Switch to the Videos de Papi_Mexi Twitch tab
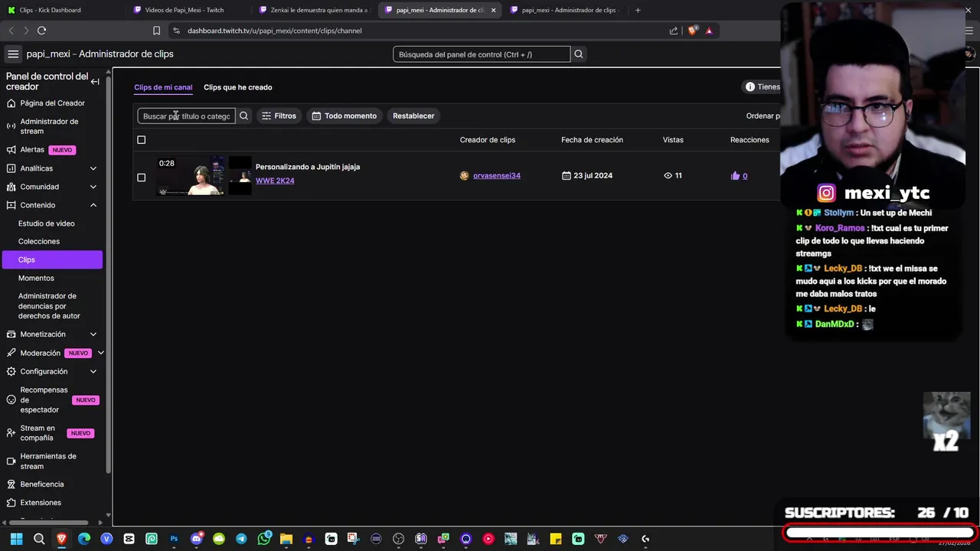980x551 pixels. click(x=188, y=10)
